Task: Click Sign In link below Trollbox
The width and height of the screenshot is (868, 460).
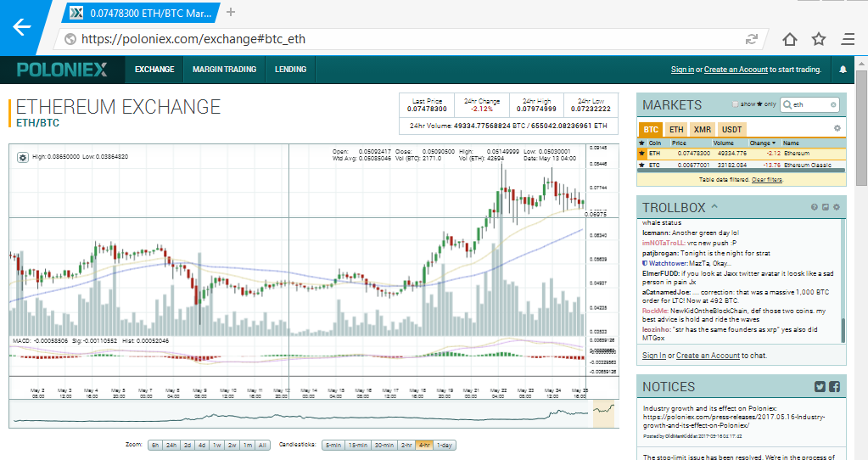Action: (x=654, y=356)
